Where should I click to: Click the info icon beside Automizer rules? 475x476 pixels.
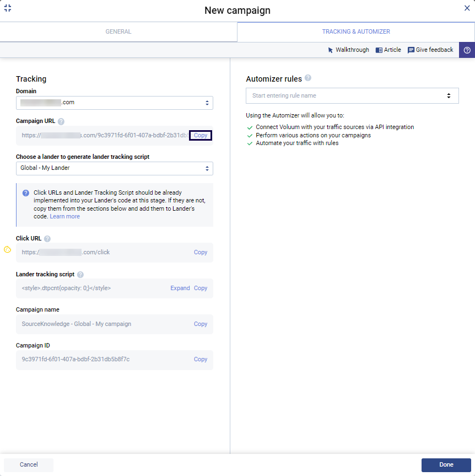(x=308, y=78)
